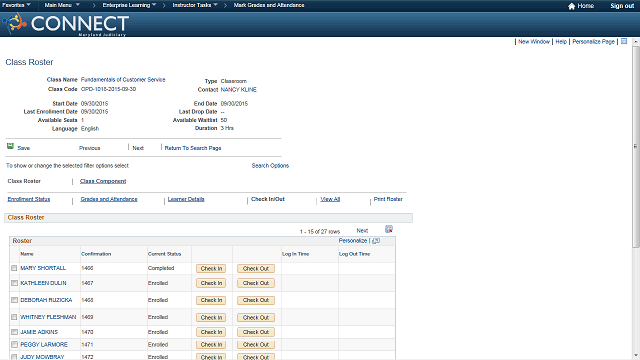The height and width of the screenshot is (360, 640).
Task: Open the Print Roster link
Action: [x=388, y=199]
